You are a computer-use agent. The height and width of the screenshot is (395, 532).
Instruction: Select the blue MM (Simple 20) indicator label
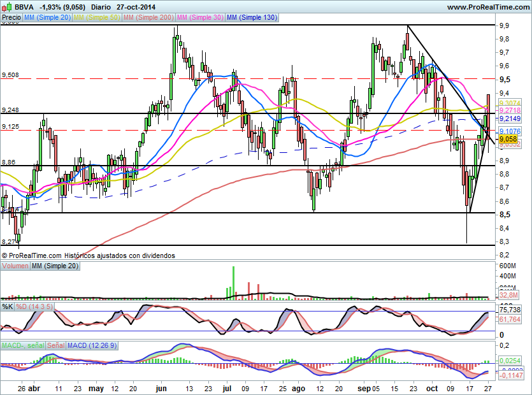click(45, 18)
